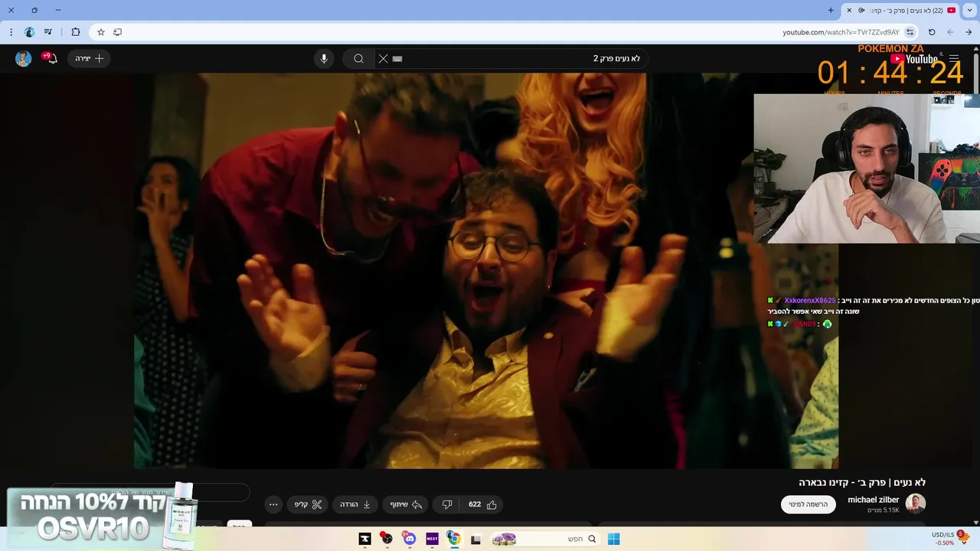Image resolution: width=980 pixels, height=551 pixels.
Task: Click the קליפ clip button
Action: (x=309, y=504)
